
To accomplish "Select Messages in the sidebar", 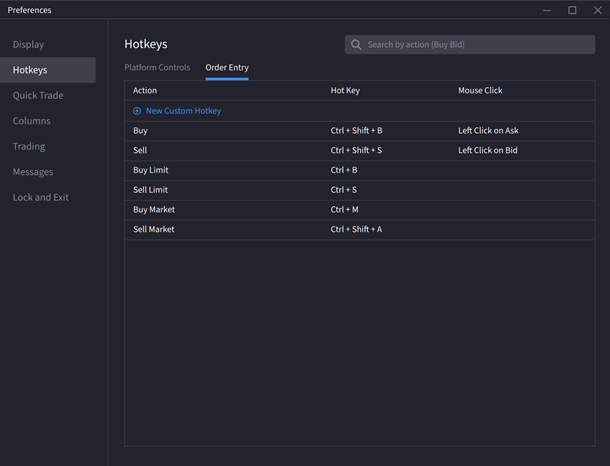I will click(x=33, y=172).
